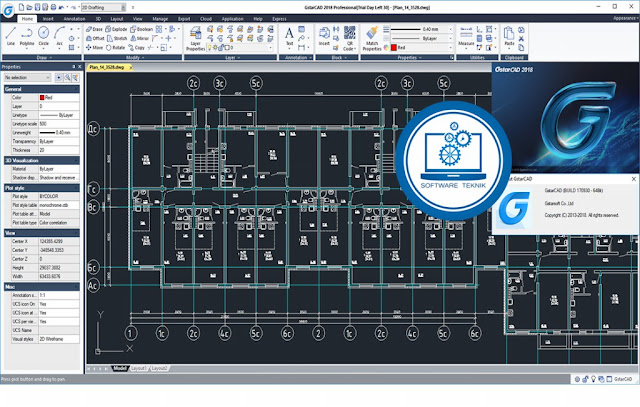This screenshot has width=640, height=407.
Task: Click the New file icon in quick access
Action: click(x=21, y=7)
